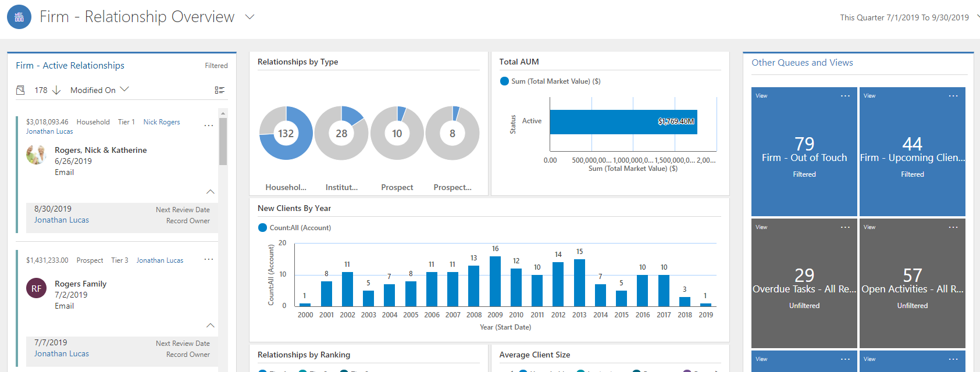Open the Open Activities tile showing 57
This screenshot has width=980, height=372.
912,283
